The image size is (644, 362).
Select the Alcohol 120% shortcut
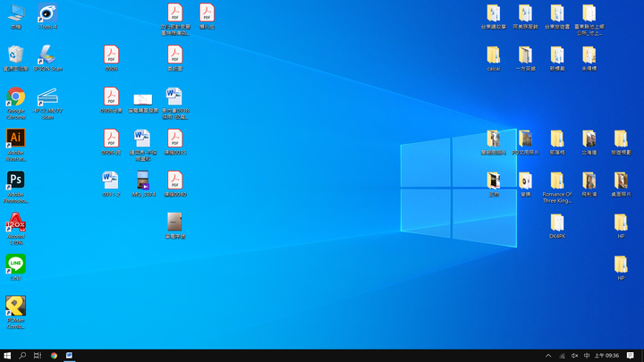(x=15, y=229)
